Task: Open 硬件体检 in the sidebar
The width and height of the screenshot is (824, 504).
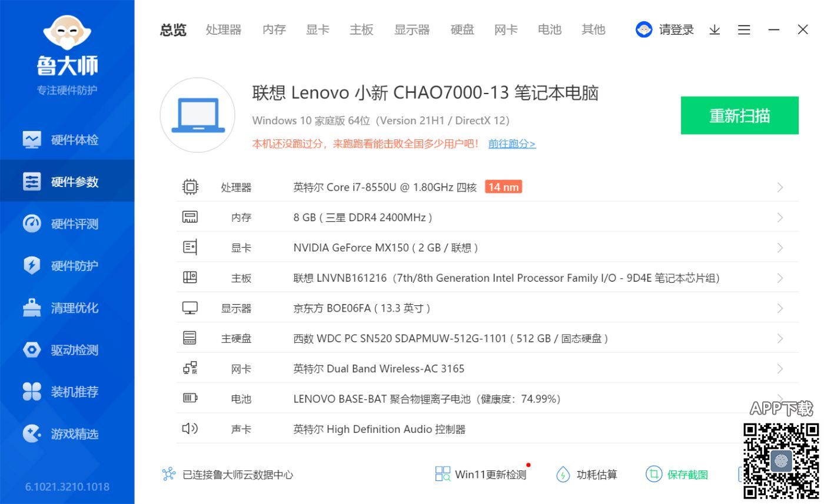Action: coord(74,140)
